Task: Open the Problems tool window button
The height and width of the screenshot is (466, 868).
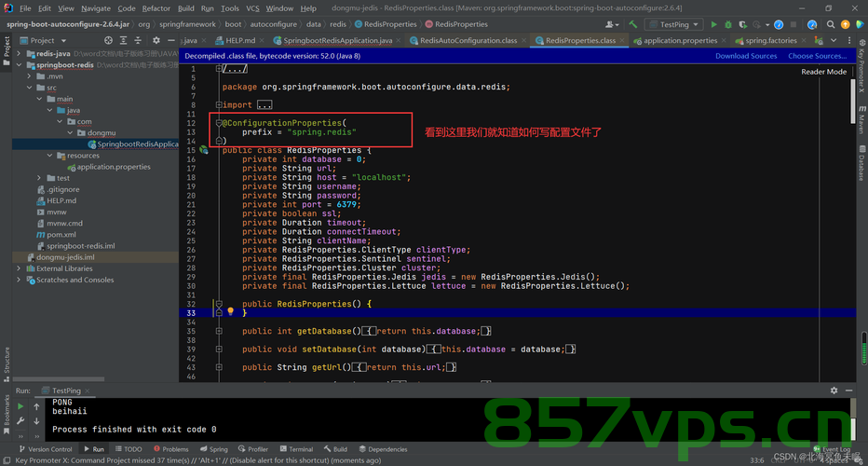Action: click(171, 449)
